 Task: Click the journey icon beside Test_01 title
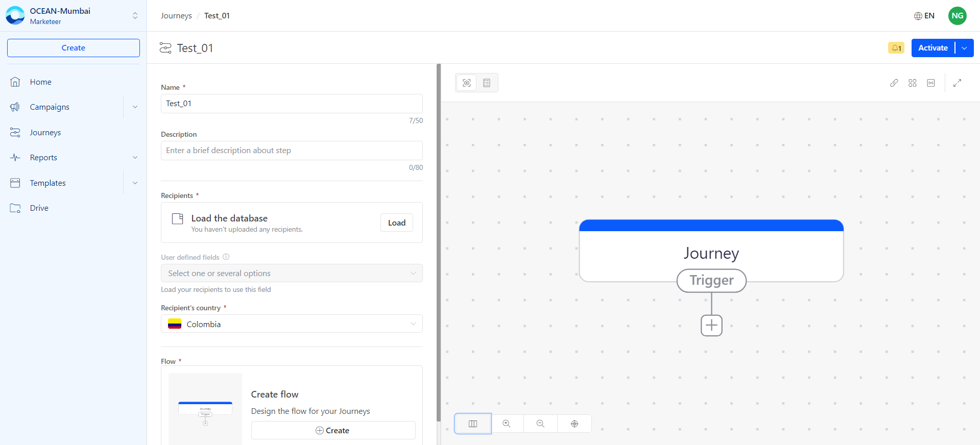click(x=165, y=48)
